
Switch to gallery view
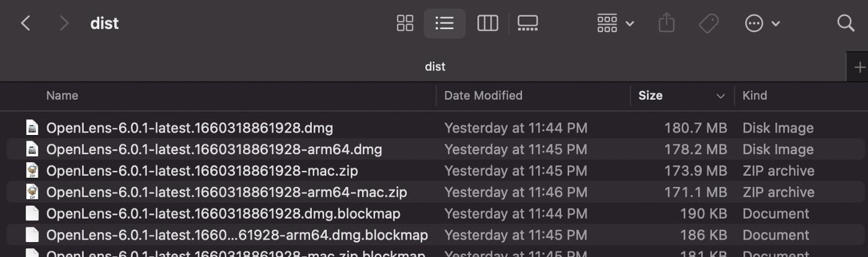coord(528,24)
